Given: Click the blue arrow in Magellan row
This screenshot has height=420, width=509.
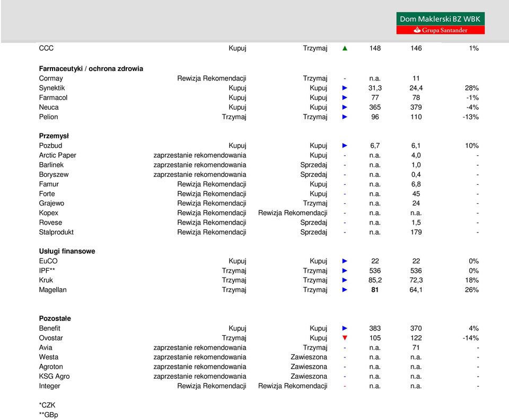Looking at the screenshot, I should (x=345, y=290).
